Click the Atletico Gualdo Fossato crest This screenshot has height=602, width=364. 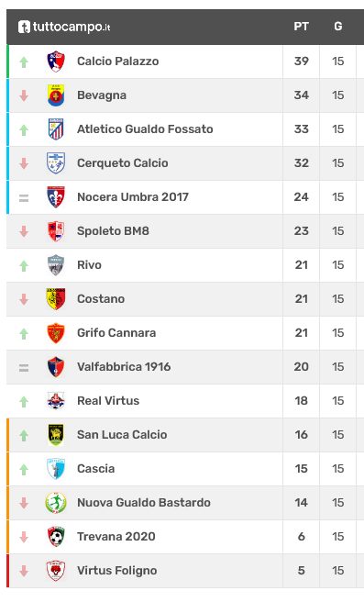[x=56, y=129]
